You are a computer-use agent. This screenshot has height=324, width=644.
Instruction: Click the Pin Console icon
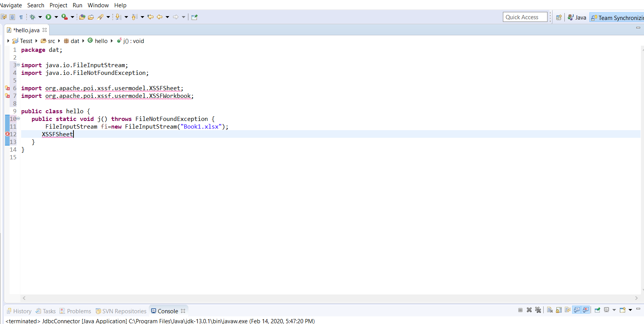click(x=597, y=310)
